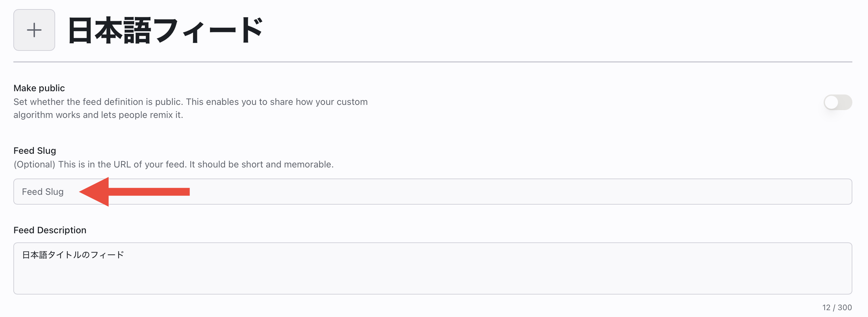
Task: Click the "Feed Slug" placeholder text
Action: (43, 192)
